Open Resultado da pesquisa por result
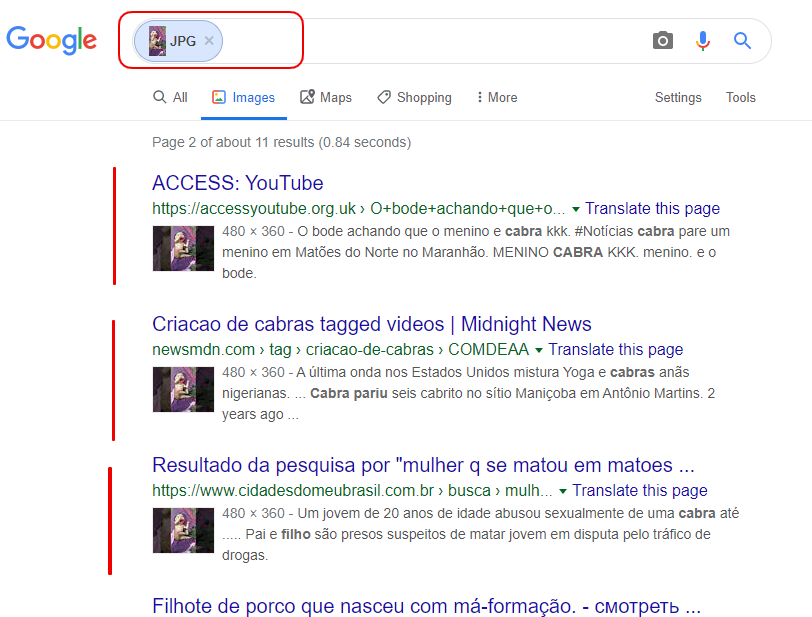This screenshot has width=812, height=617. (x=423, y=465)
